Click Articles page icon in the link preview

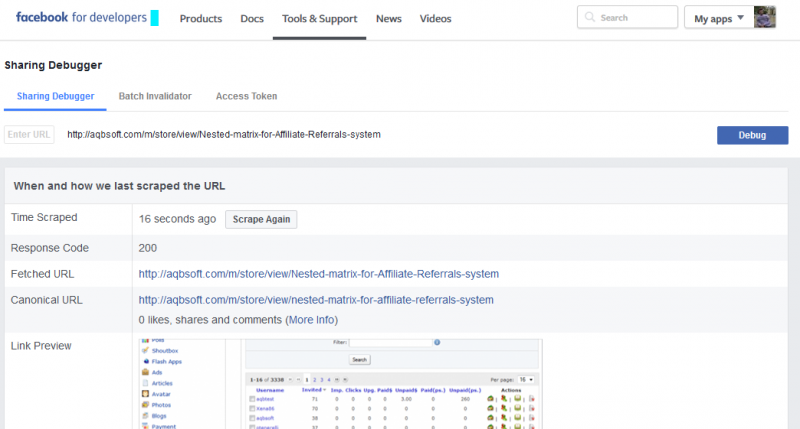(145, 383)
